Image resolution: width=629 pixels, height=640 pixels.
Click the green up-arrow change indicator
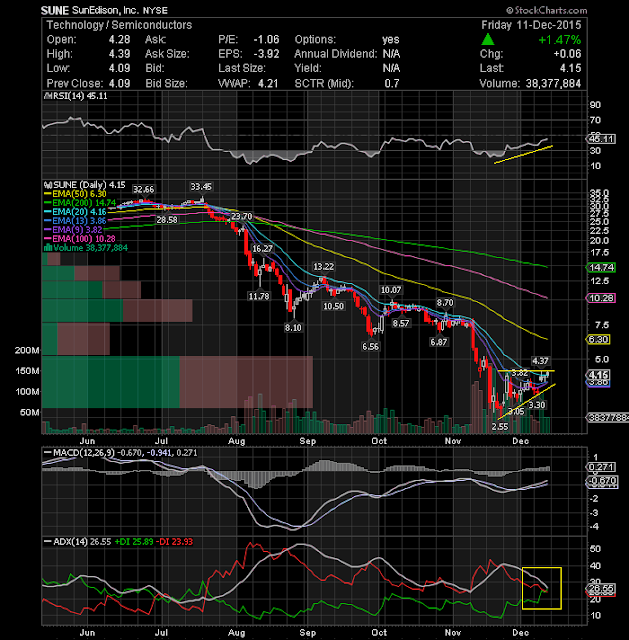[488, 40]
